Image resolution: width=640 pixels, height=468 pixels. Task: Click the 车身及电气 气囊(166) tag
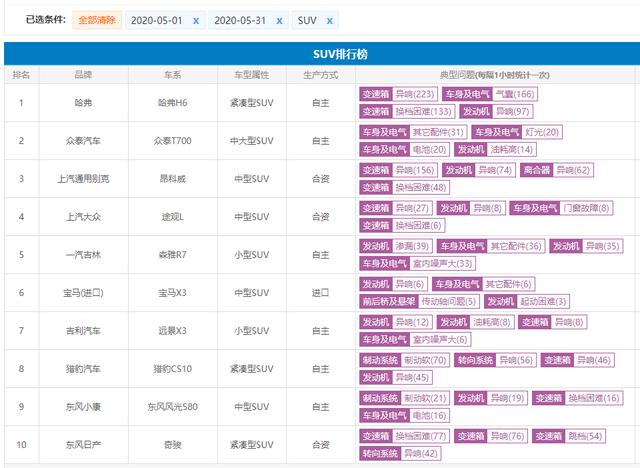pyautogui.click(x=490, y=94)
